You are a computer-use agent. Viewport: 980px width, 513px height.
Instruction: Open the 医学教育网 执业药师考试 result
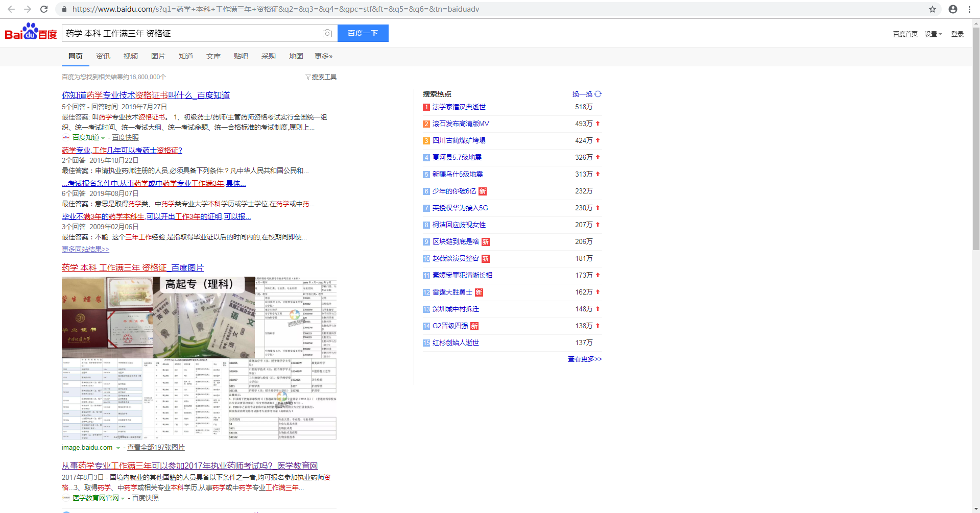(x=189, y=466)
